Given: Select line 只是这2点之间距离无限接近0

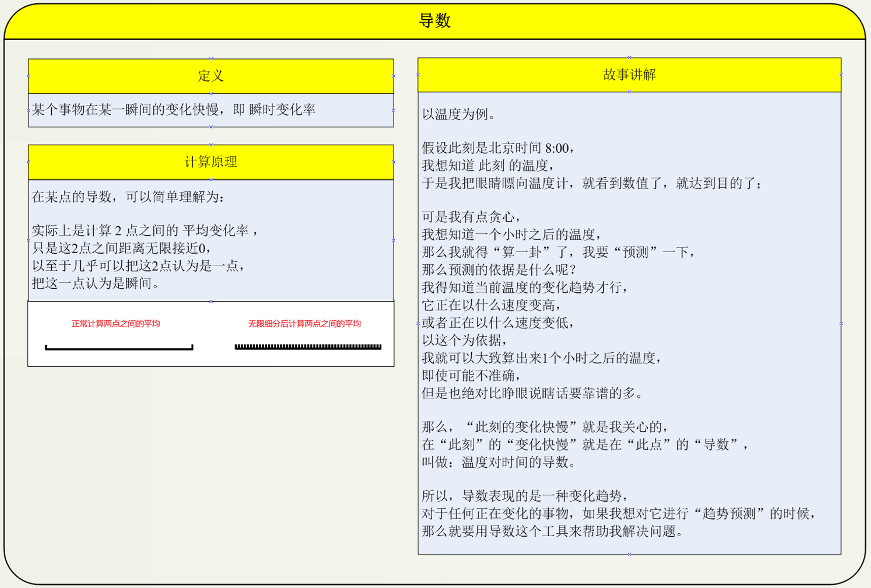Looking at the screenshot, I should coord(121,248).
